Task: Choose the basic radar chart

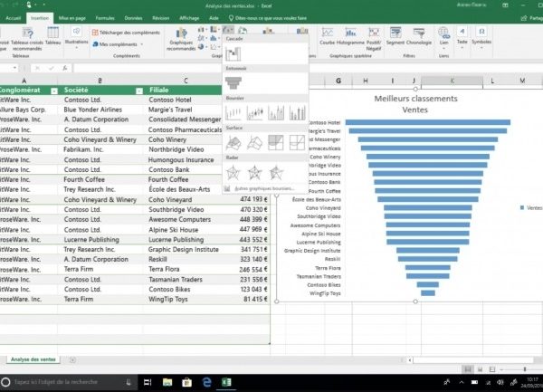Action: coord(233,172)
